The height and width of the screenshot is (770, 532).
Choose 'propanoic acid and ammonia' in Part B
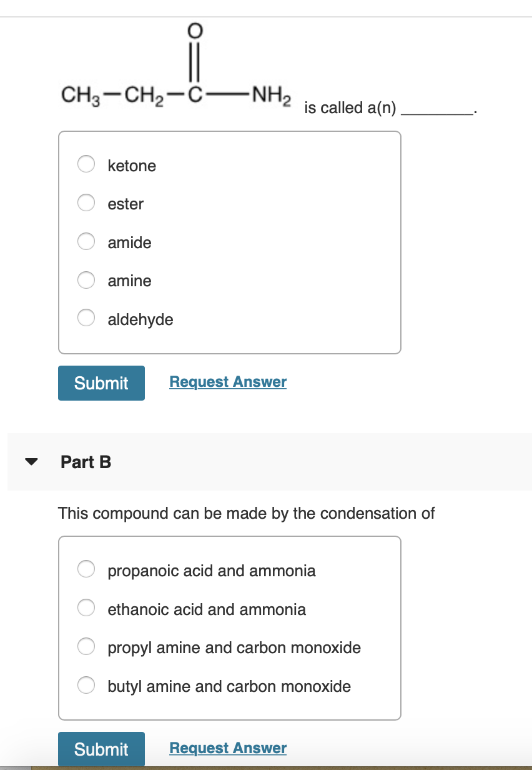[x=86, y=569]
